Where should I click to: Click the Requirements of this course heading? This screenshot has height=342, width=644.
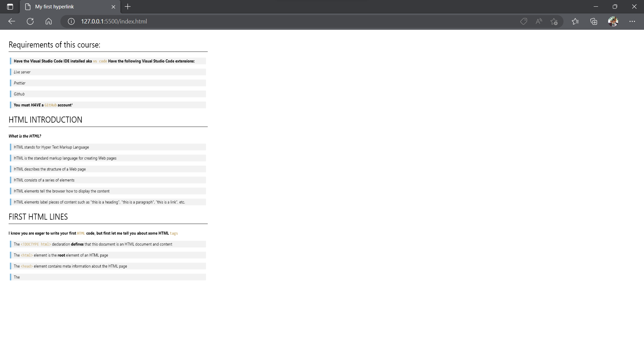[54, 45]
